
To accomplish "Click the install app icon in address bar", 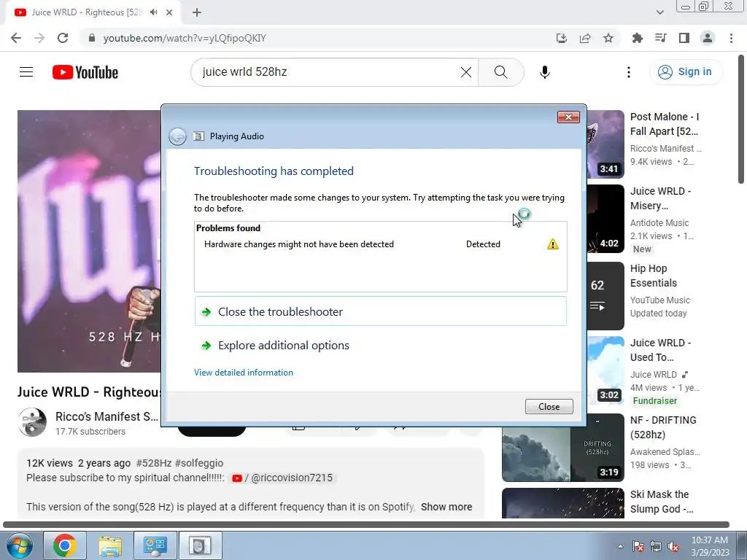I will coord(561,38).
